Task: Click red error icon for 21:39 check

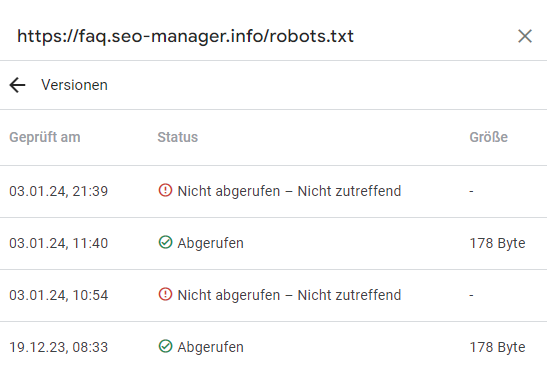Action: pyautogui.click(x=165, y=191)
